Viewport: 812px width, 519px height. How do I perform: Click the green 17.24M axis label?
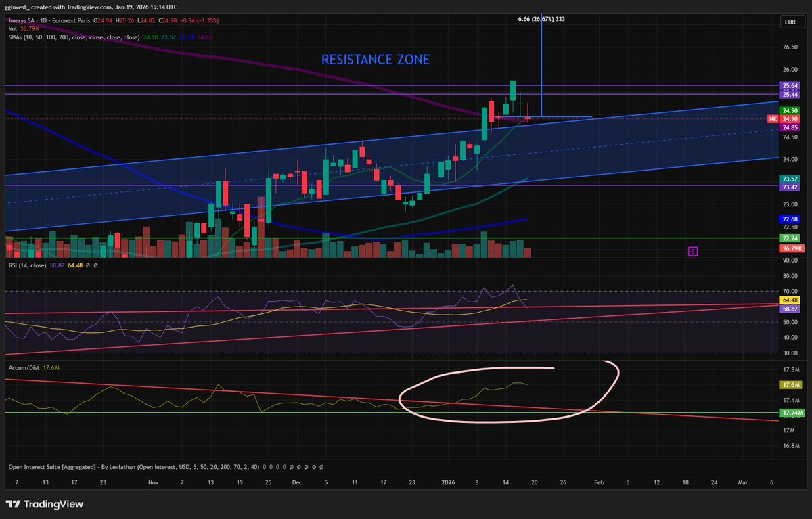point(792,412)
